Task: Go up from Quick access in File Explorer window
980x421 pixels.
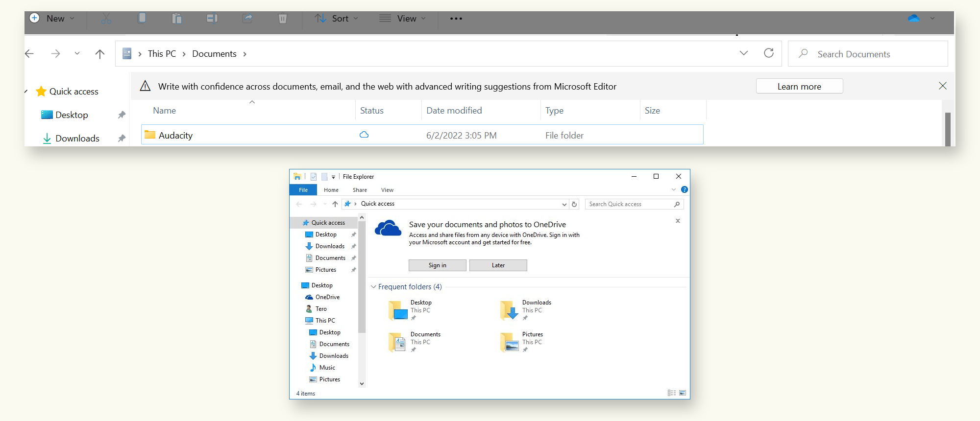Action: click(x=335, y=204)
